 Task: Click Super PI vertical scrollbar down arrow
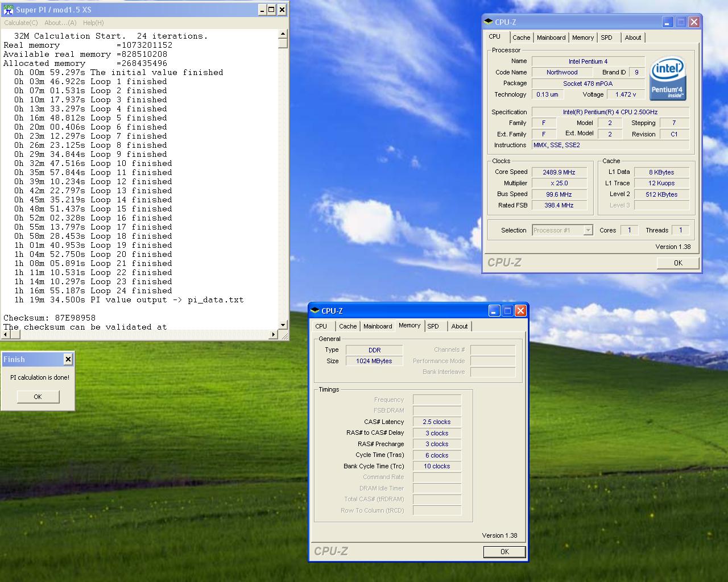(x=283, y=325)
